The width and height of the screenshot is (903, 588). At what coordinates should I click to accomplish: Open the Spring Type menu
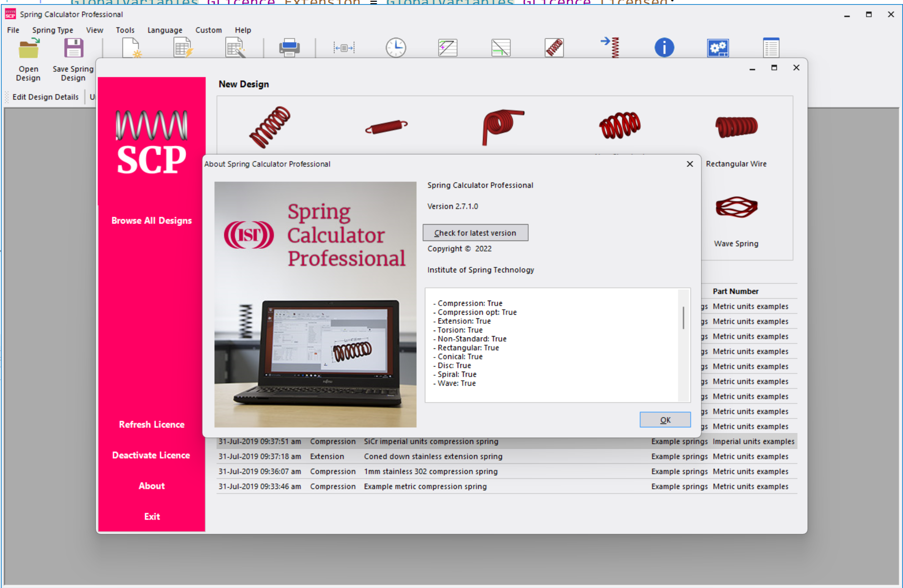click(53, 30)
